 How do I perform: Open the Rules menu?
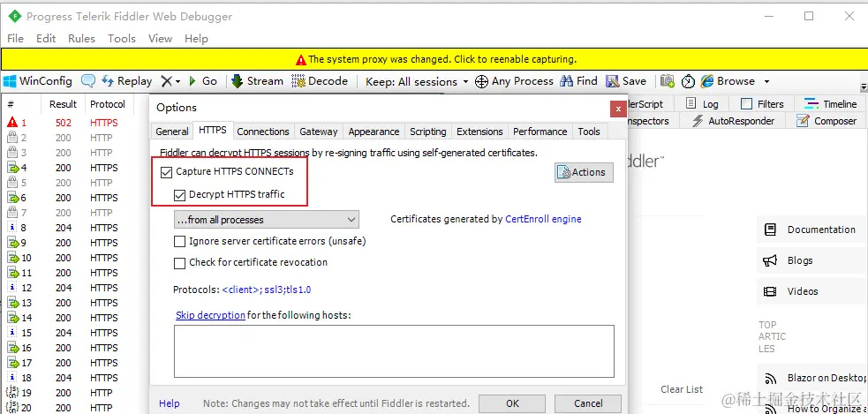(81, 39)
